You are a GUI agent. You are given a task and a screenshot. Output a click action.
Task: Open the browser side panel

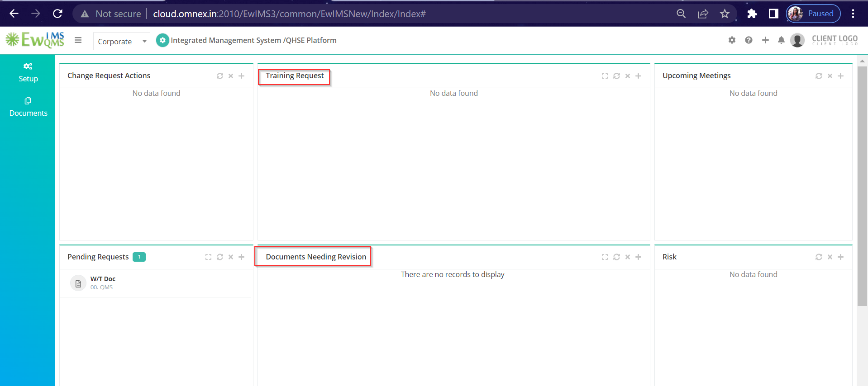point(773,14)
